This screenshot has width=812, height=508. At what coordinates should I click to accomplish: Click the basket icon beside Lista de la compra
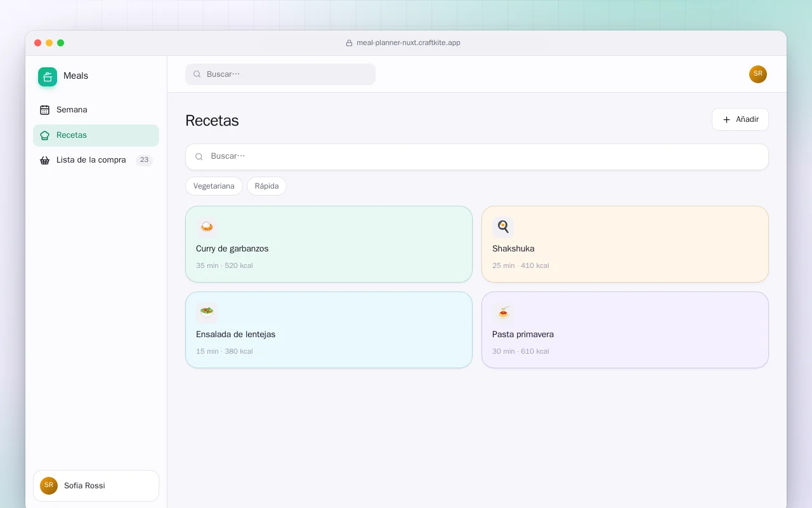point(44,160)
